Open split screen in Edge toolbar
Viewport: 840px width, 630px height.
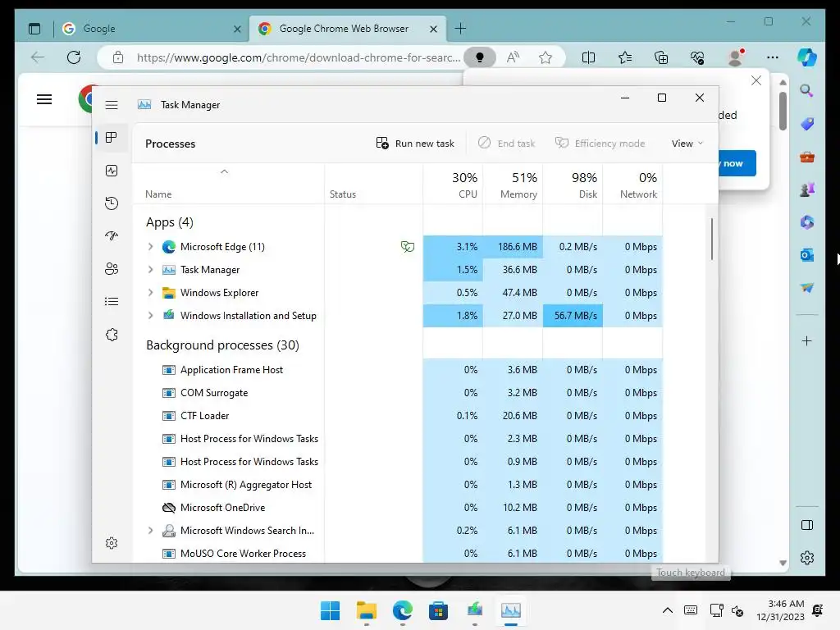click(588, 57)
